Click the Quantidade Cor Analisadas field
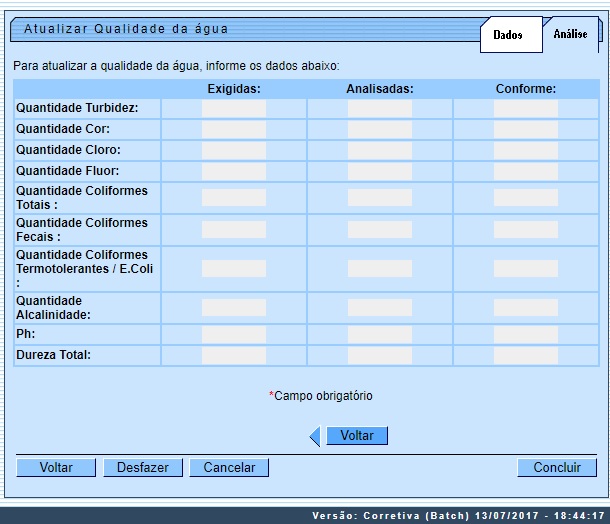610x524 pixels. click(379, 129)
